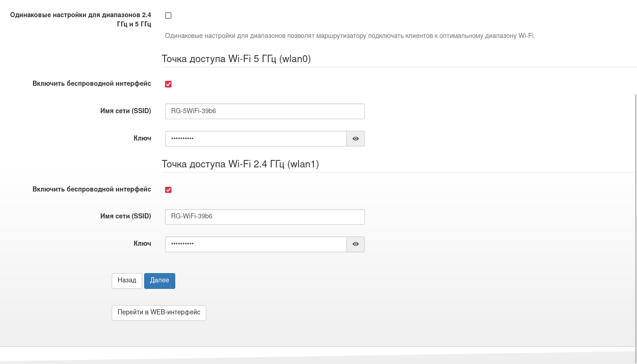
Task: Click the Одинаковые настройки для диапазонов label
Action: click(x=81, y=19)
